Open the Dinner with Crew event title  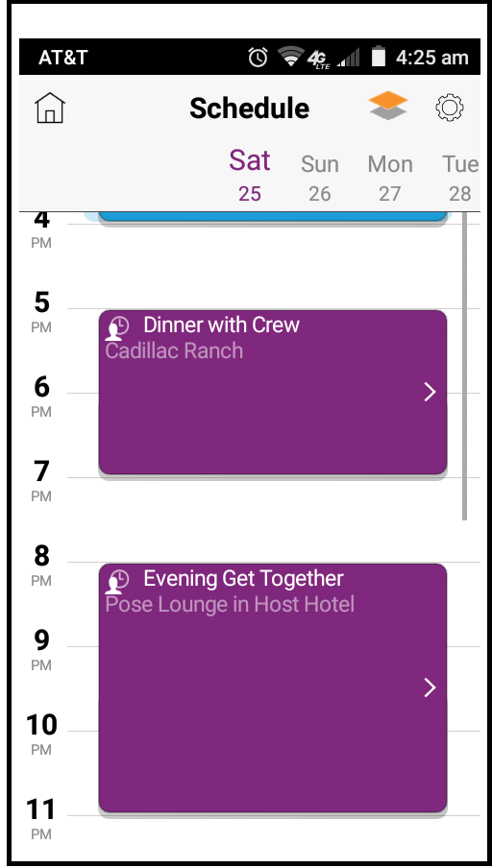coord(221,325)
